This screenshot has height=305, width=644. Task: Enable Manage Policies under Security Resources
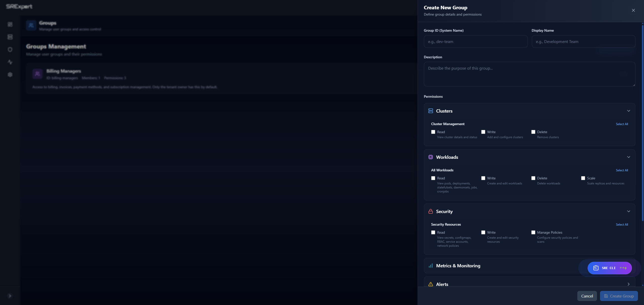coord(533,232)
